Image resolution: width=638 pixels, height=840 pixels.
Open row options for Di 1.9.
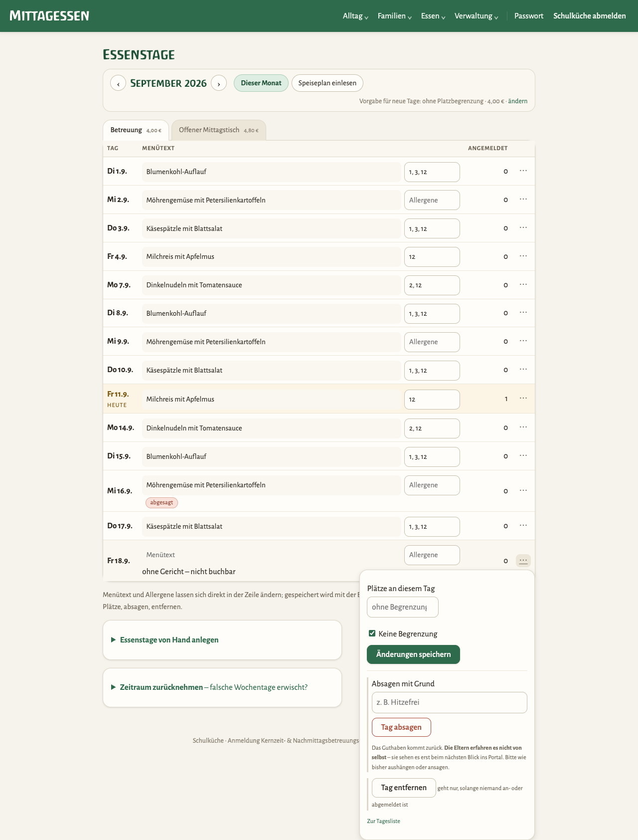pyautogui.click(x=523, y=171)
